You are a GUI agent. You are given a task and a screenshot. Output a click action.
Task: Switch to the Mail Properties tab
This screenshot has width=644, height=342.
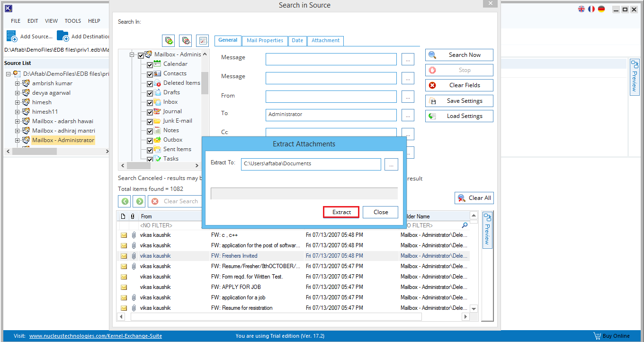point(265,41)
